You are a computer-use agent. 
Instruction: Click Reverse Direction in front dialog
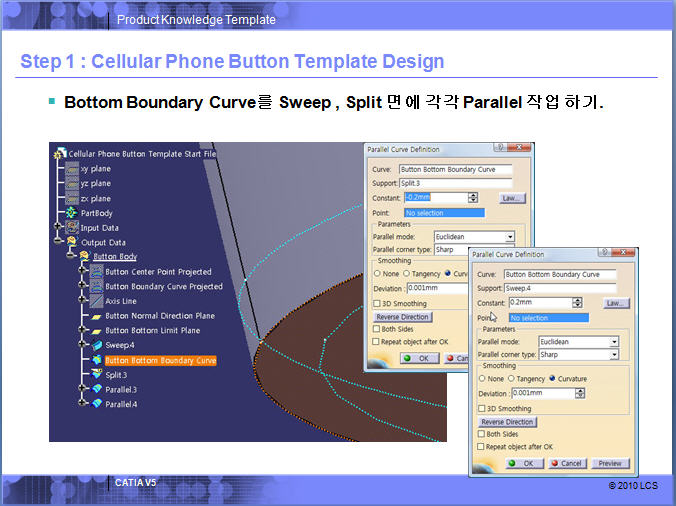click(507, 422)
